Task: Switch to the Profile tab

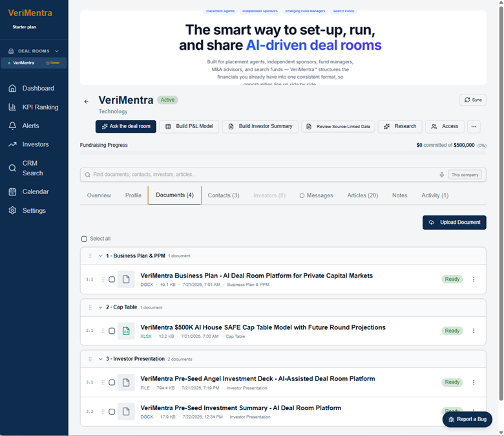Action: [133, 195]
